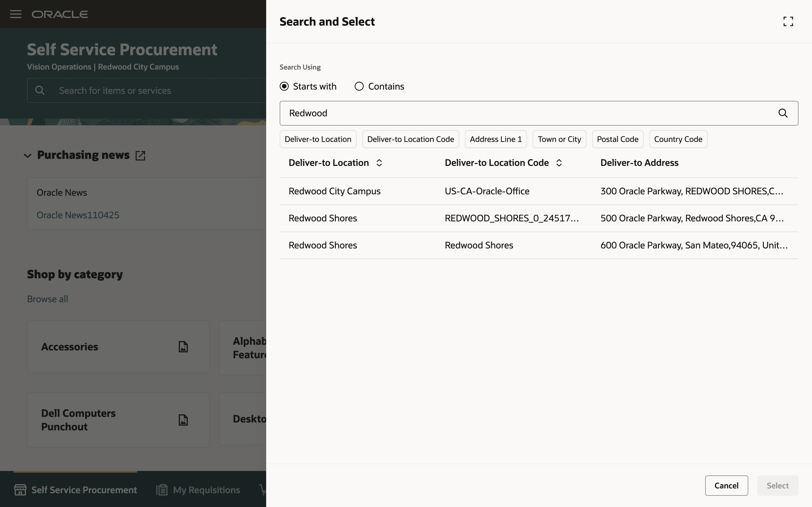This screenshot has height=507, width=812.
Task: Toggle the Postal Code filter chip
Action: click(617, 139)
